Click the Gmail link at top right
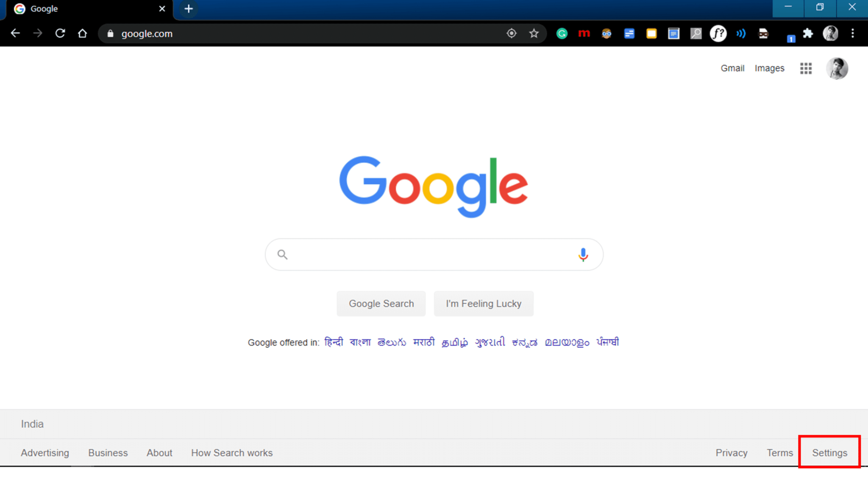This screenshot has width=868, height=488. pos(732,68)
